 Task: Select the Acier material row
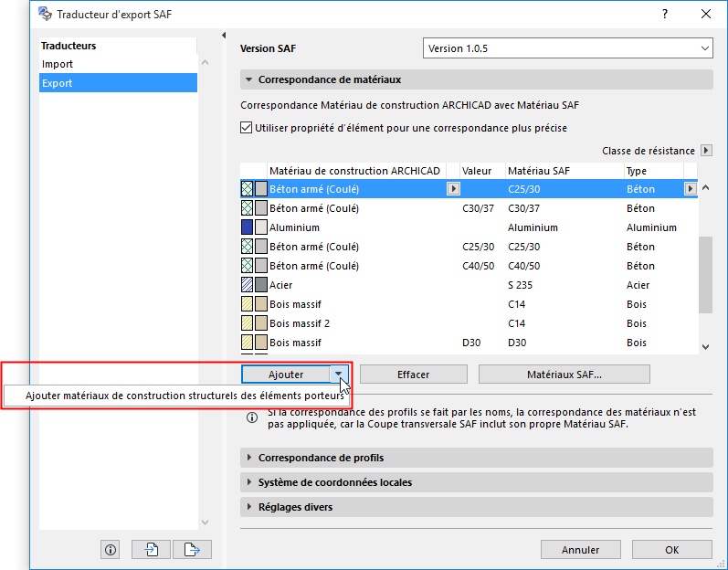point(469,285)
